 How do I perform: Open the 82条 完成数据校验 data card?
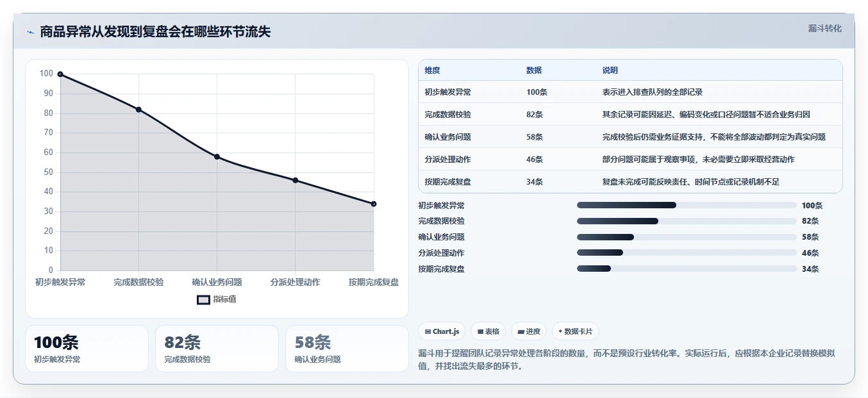pos(217,349)
